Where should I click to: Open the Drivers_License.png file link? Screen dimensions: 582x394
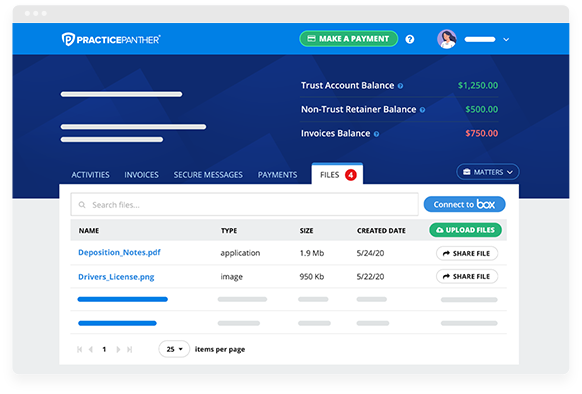pos(116,277)
